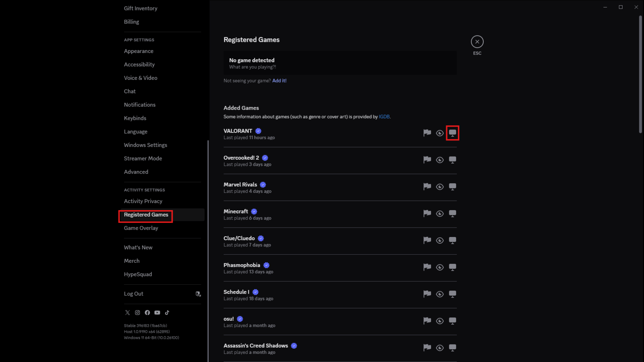Viewport: 644px width, 362px height.
Task: Click the Log Out icon
Action: pos(198,294)
